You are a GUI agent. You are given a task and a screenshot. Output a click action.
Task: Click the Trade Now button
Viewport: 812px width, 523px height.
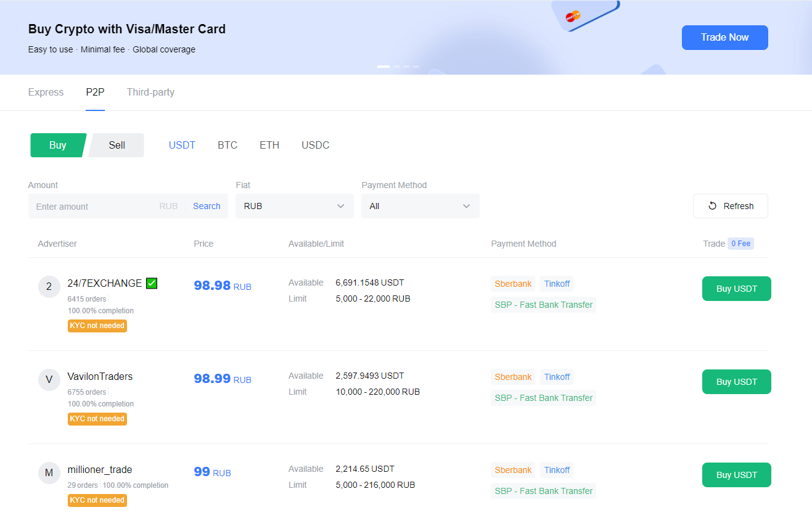pos(725,38)
